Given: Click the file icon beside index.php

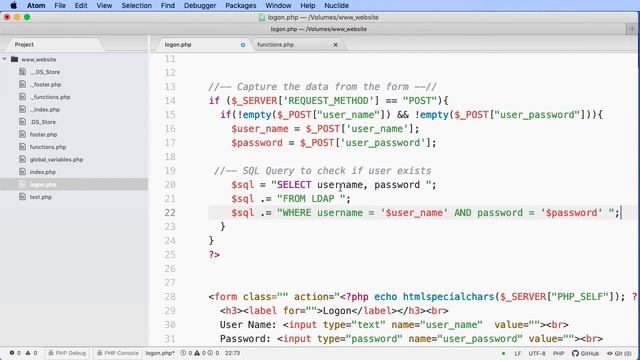Looking at the screenshot, I should pos(22,172).
